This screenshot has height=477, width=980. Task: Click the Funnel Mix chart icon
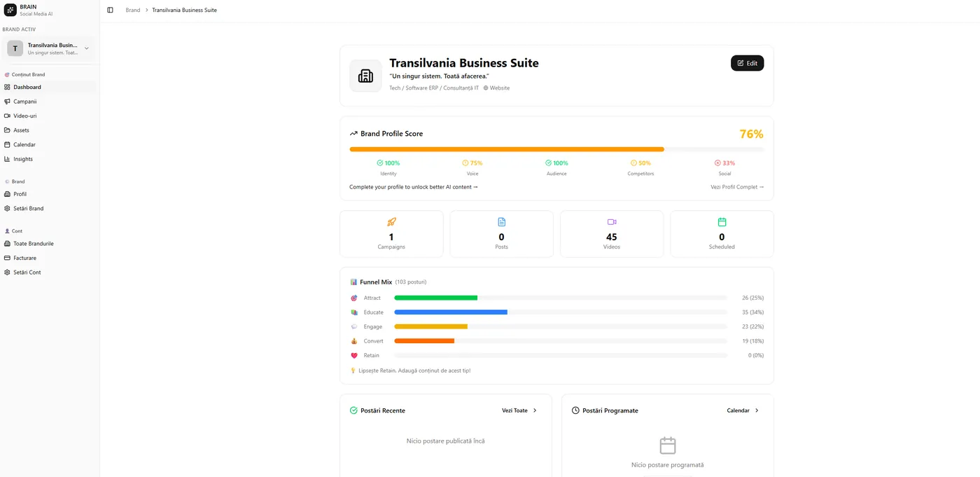click(353, 282)
